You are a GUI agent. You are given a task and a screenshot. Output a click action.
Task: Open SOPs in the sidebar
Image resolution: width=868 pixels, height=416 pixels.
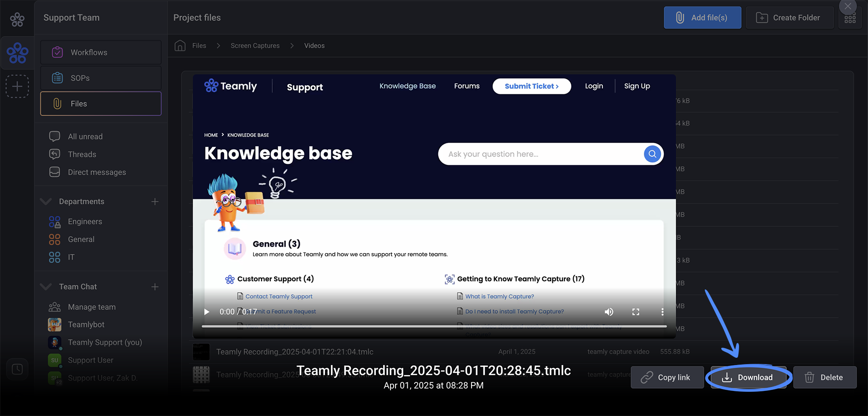click(101, 78)
